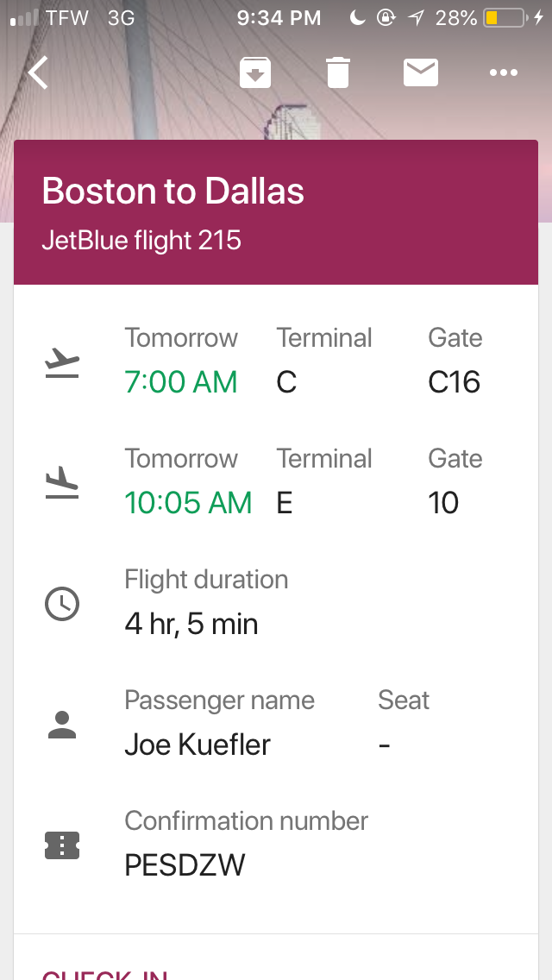
Task: Tap the confirmation ticket icon
Action: pyautogui.click(x=62, y=845)
